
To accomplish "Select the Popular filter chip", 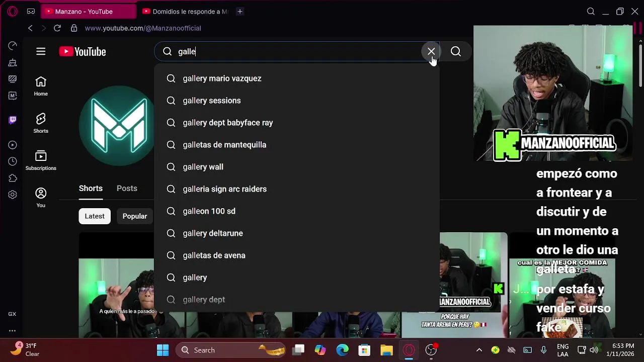I will pos(135,216).
